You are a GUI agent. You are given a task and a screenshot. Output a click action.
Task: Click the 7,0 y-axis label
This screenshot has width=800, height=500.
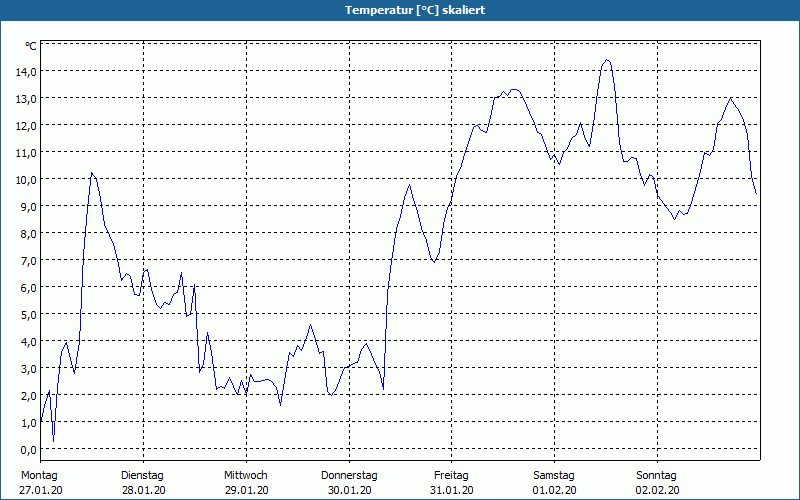coord(28,261)
